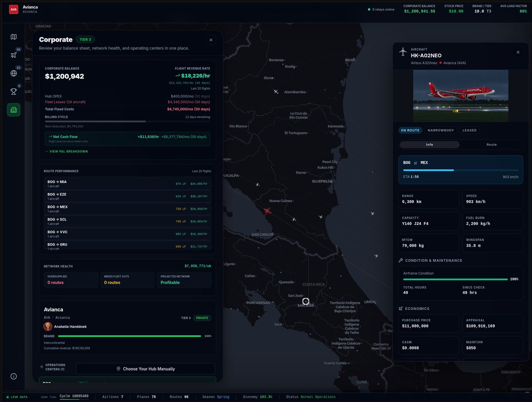Screen dimensions: 532x402
Task: Open the globe routes sidebar icon
Action: 14,73
